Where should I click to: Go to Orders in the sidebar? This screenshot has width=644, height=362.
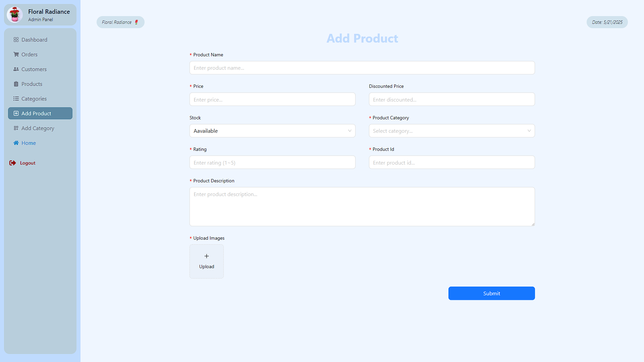click(x=30, y=54)
